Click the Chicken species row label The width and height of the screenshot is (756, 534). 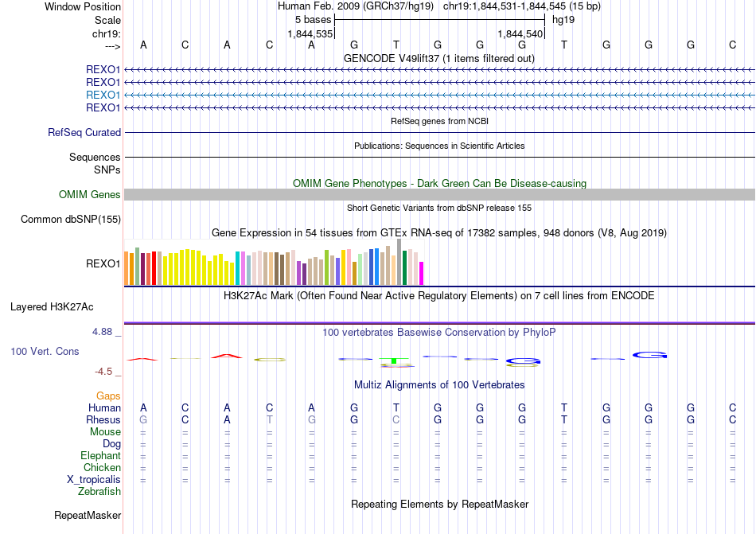[102, 467]
